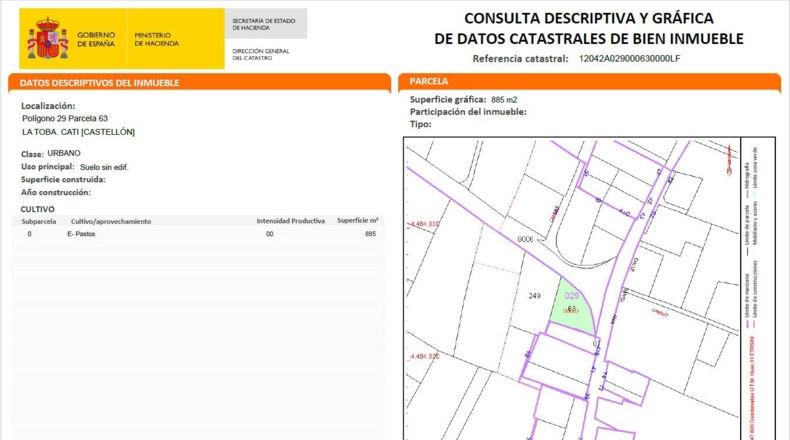Click parcel 249 on the cadastral map
The height and width of the screenshot is (440, 790).
[535, 296]
